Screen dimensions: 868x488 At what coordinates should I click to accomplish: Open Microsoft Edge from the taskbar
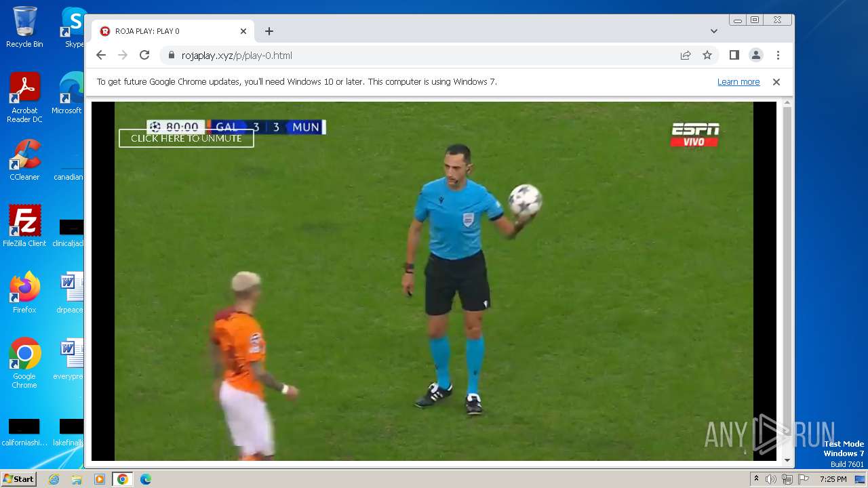coord(145,479)
